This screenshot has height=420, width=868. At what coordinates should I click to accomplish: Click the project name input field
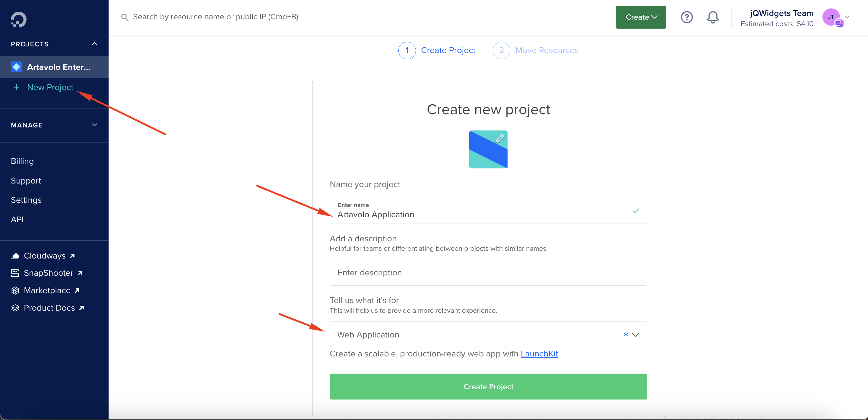pyautogui.click(x=488, y=211)
